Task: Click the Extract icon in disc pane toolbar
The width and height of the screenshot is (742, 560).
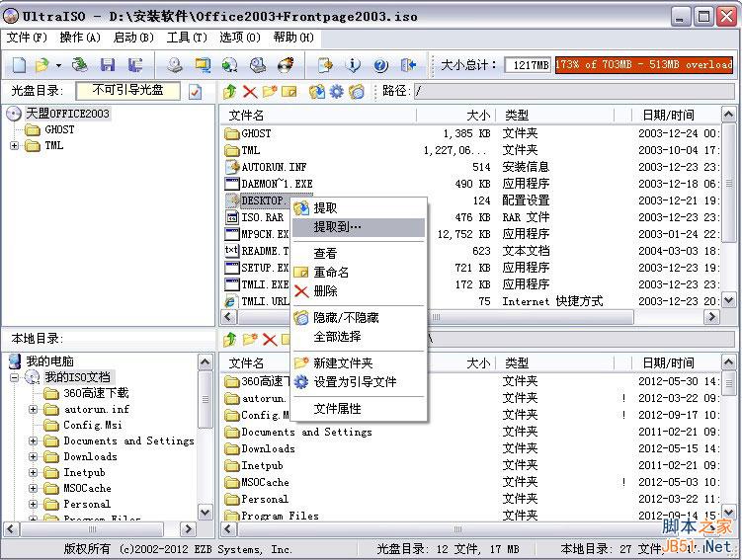Action: (317, 91)
